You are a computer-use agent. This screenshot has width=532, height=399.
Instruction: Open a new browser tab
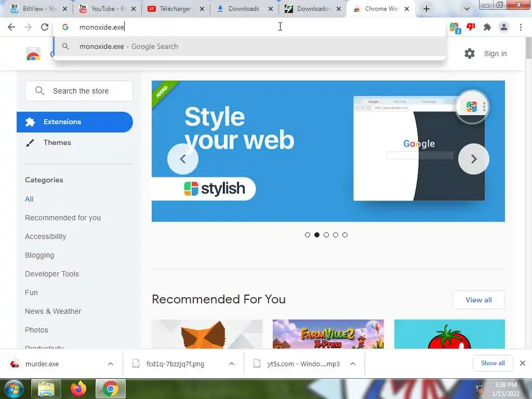(x=427, y=9)
